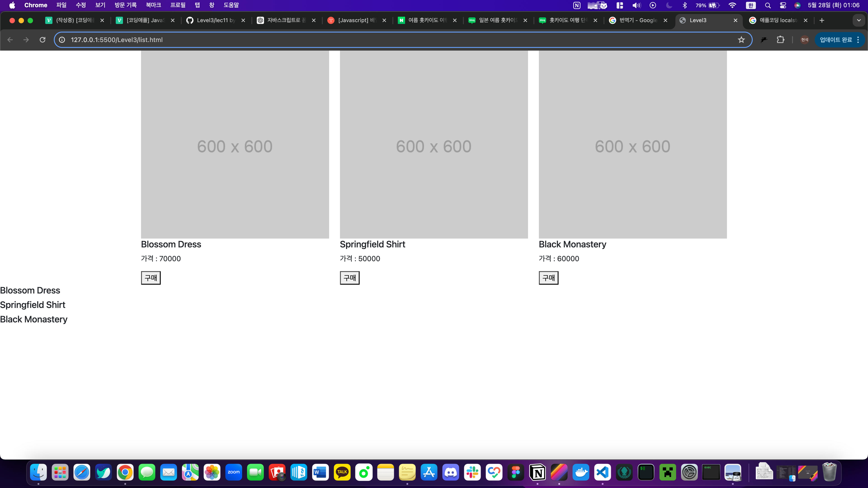
Task: Open a new tab with the plus button
Action: coord(822,20)
